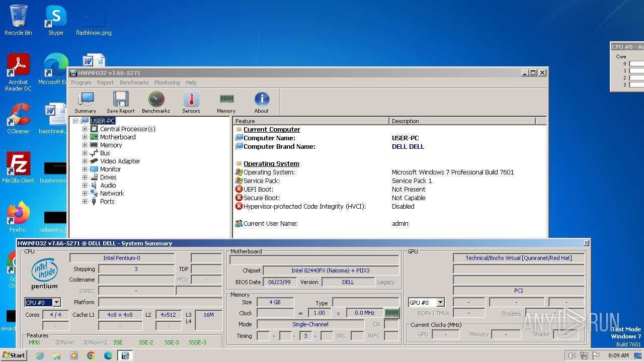Open the About info icon

[x=261, y=103]
